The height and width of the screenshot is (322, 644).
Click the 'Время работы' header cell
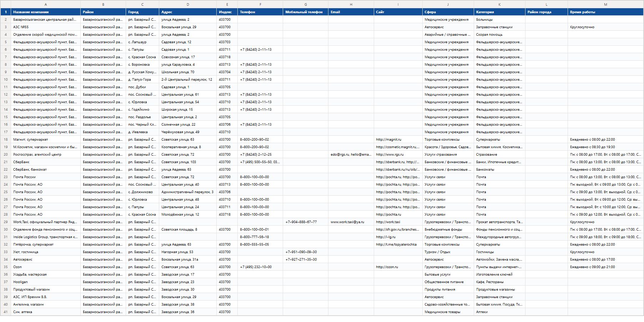(x=605, y=12)
